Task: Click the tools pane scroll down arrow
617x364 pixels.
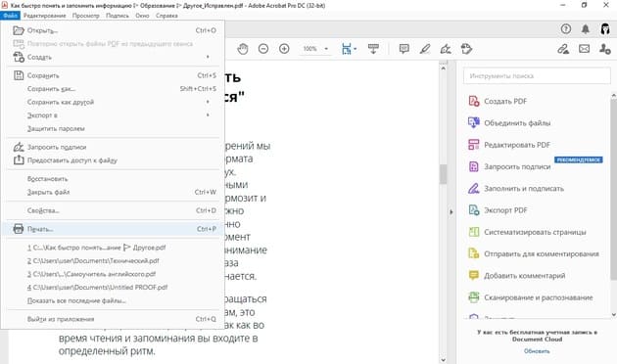Action: tap(613, 314)
